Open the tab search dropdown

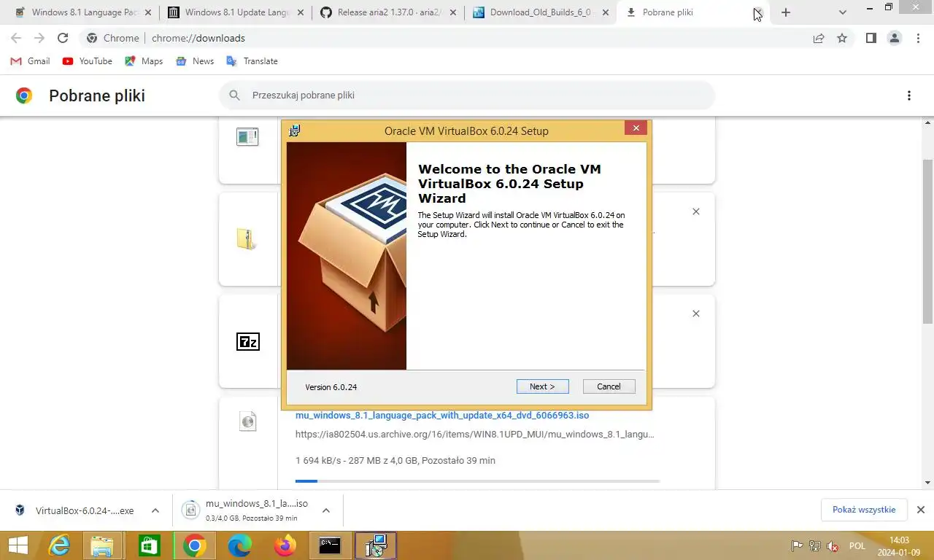[843, 12]
